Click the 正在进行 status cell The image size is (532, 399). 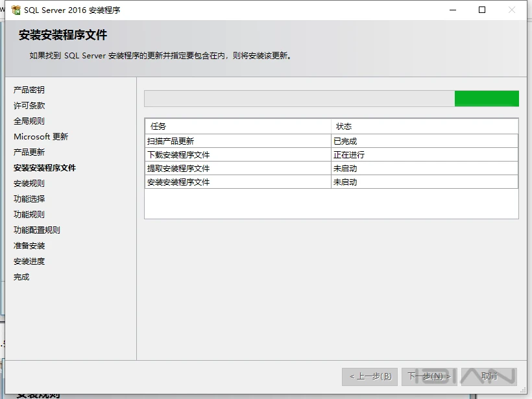pyautogui.click(x=424, y=154)
